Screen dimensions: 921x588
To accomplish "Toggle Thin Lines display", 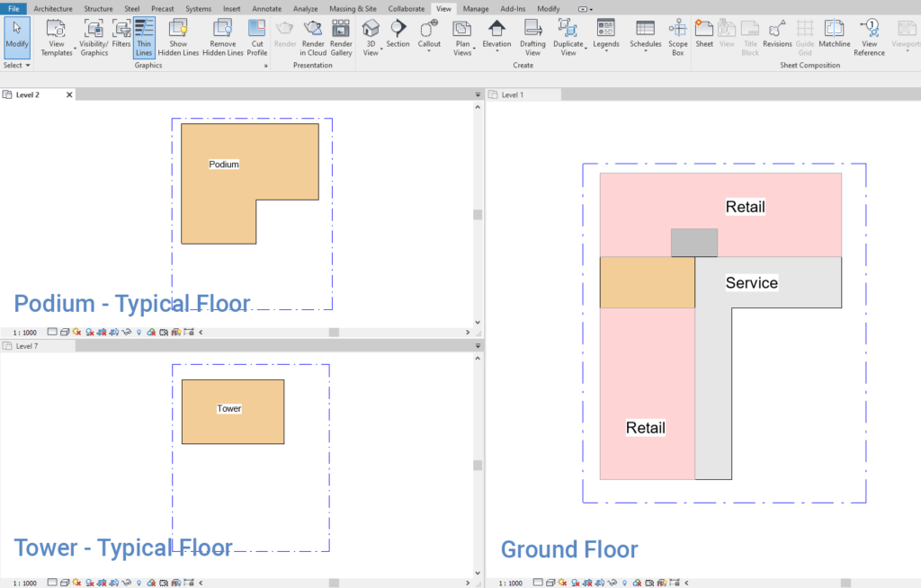I will tap(144, 40).
